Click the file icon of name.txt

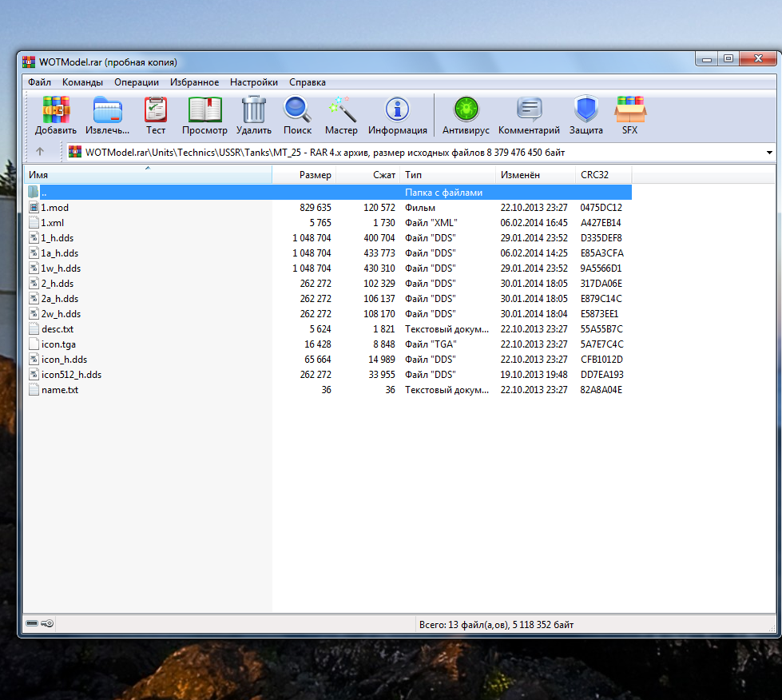click(34, 390)
